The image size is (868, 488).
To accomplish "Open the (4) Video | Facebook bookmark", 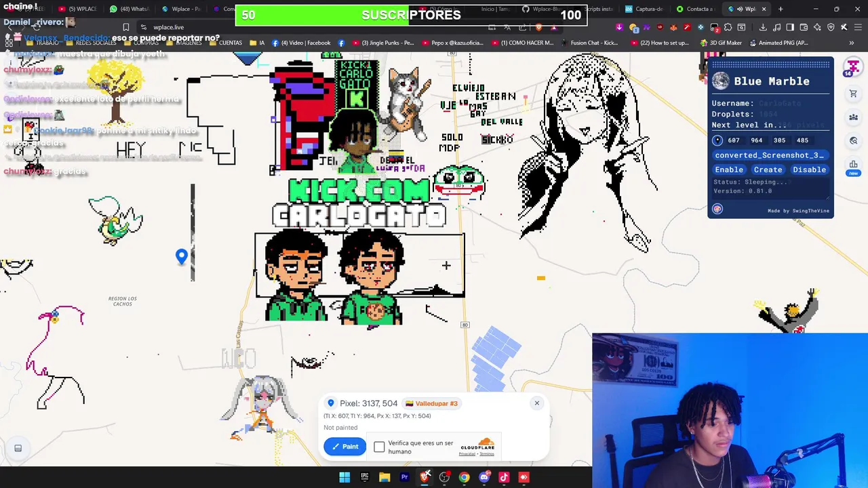I will (x=300, y=43).
